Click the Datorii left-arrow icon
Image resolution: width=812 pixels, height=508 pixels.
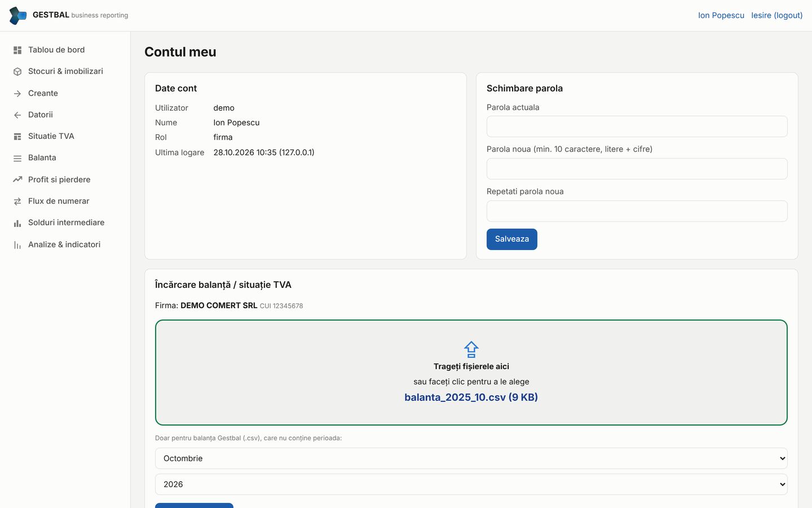(x=17, y=115)
